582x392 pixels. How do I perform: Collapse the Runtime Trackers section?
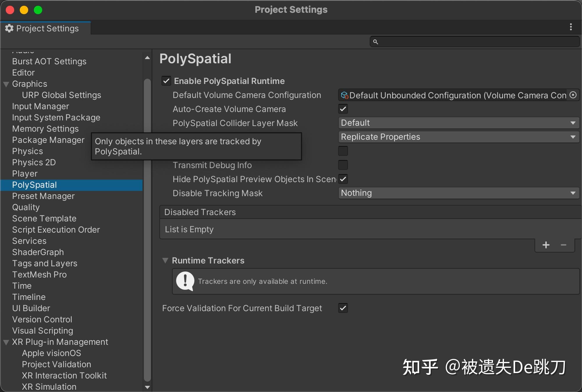pos(166,260)
